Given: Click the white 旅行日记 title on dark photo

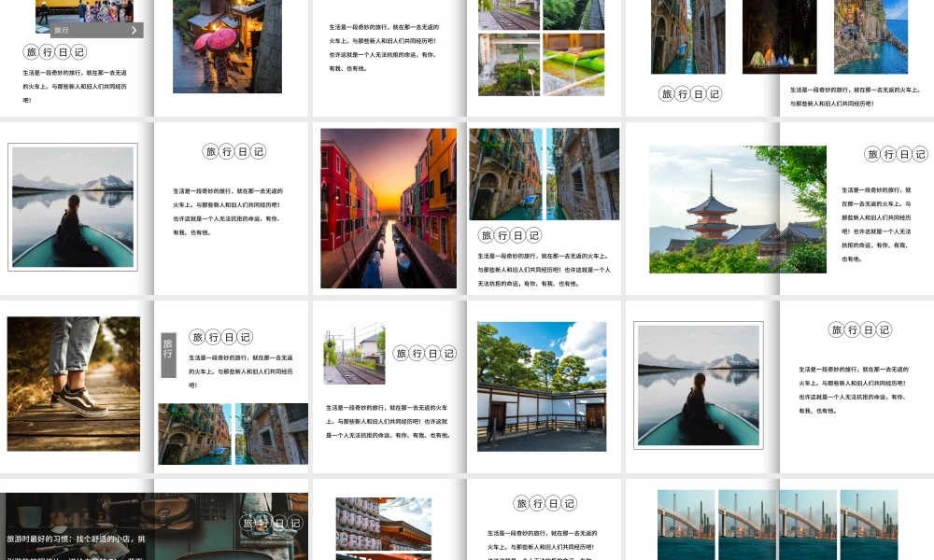Looking at the screenshot, I should click(271, 523).
